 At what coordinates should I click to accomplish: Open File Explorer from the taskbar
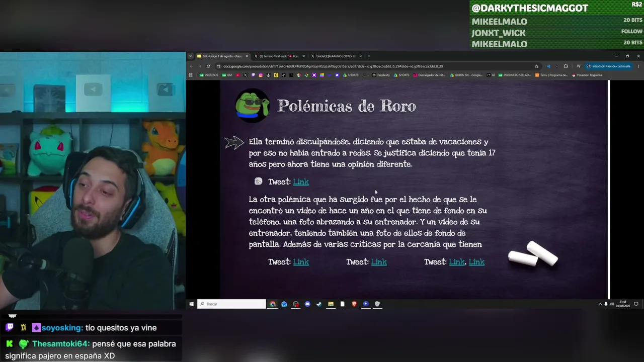pyautogui.click(x=331, y=304)
